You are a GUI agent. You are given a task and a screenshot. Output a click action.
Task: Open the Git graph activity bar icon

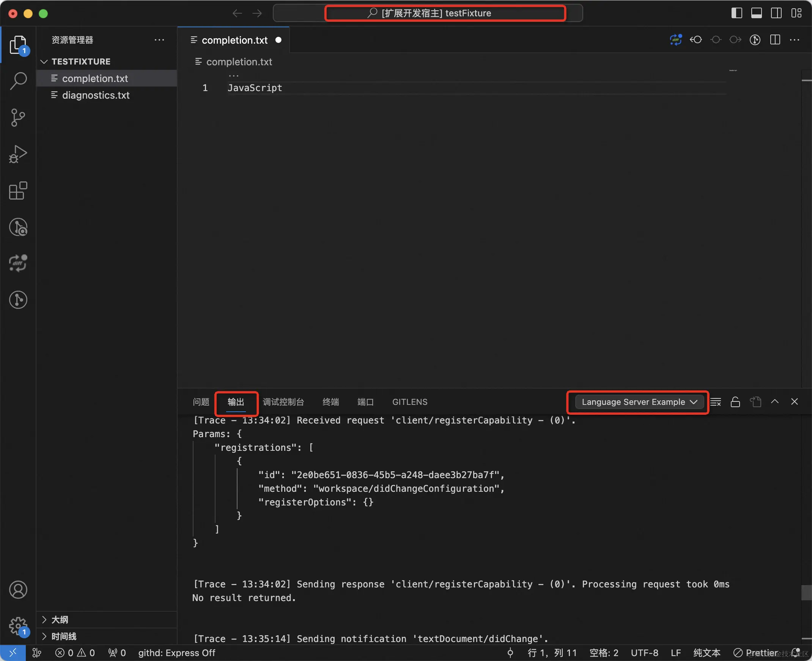[18, 300]
